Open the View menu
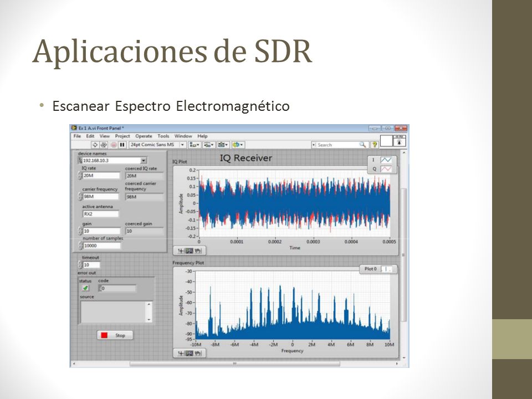This screenshot has width=532, height=399. [105, 136]
